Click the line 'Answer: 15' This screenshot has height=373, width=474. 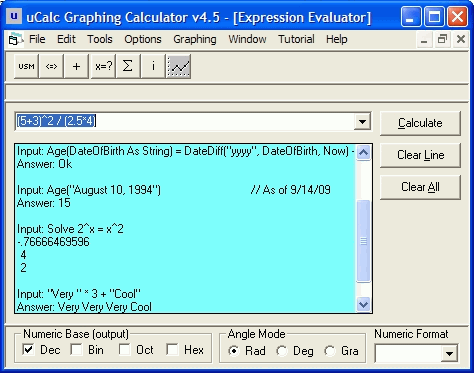tap(44, 203)
